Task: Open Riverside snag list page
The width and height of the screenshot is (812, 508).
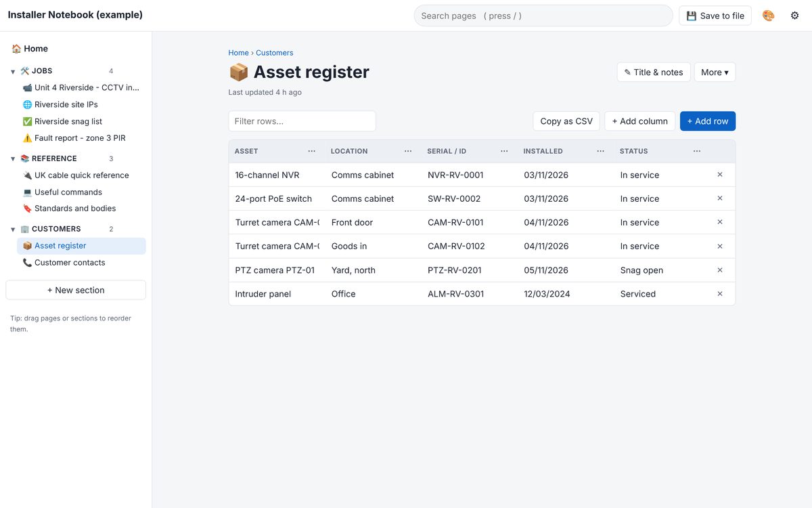Action: click(81, 121)
